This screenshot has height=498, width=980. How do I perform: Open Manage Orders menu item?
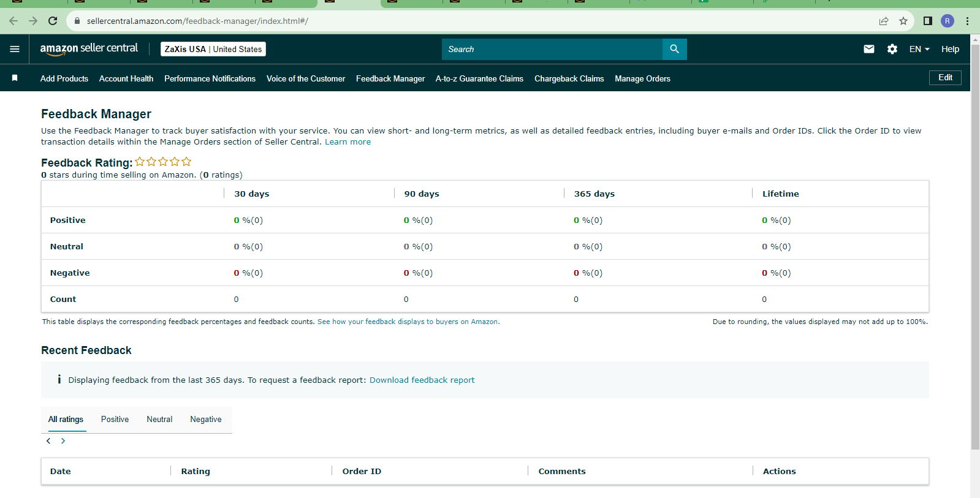point(643,78)
